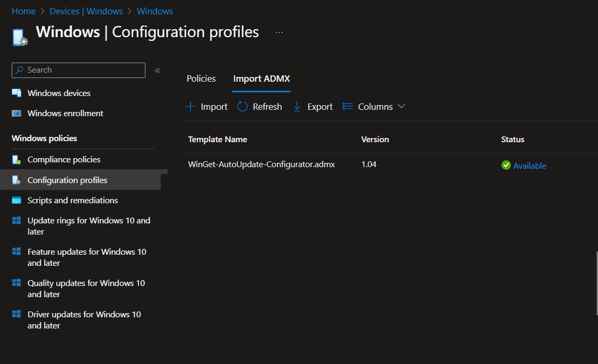
Task: Click the green Available status checkmark
Action: click(x=506, y=166)
